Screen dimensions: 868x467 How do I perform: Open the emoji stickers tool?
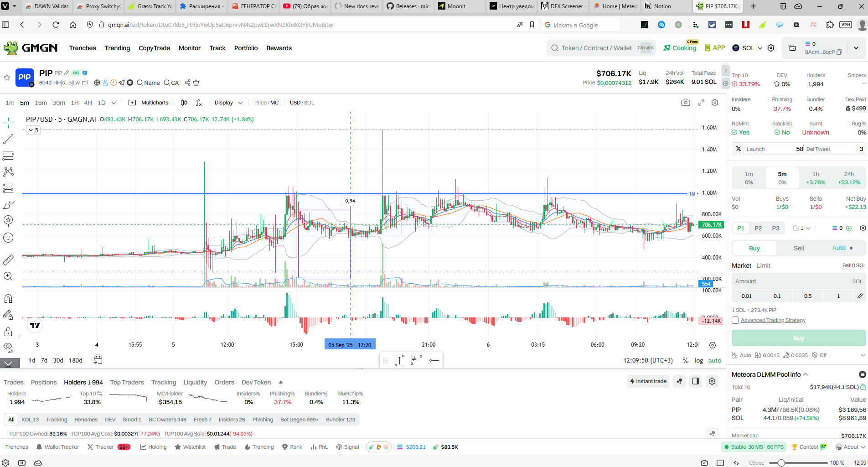click(x=8, y=238)
